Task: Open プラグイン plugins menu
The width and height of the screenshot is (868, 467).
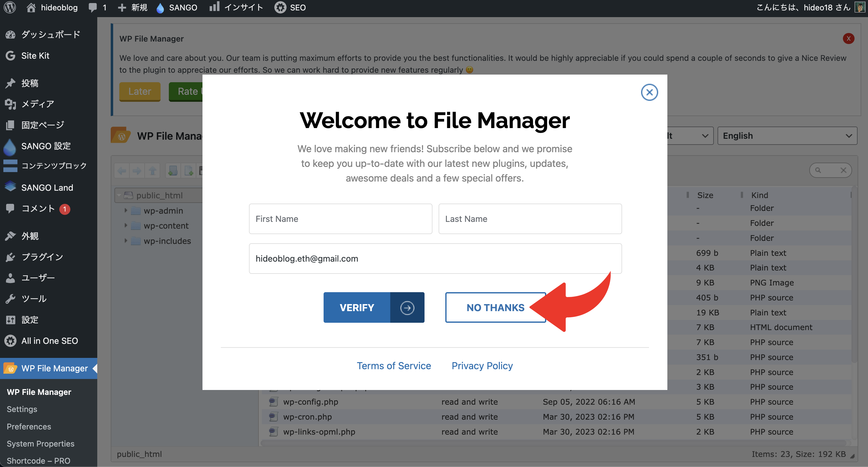Action: point(49,257)
